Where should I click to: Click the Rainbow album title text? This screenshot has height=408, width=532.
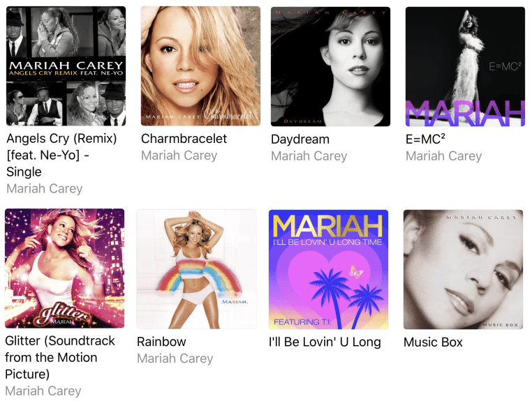pos(161,342)
